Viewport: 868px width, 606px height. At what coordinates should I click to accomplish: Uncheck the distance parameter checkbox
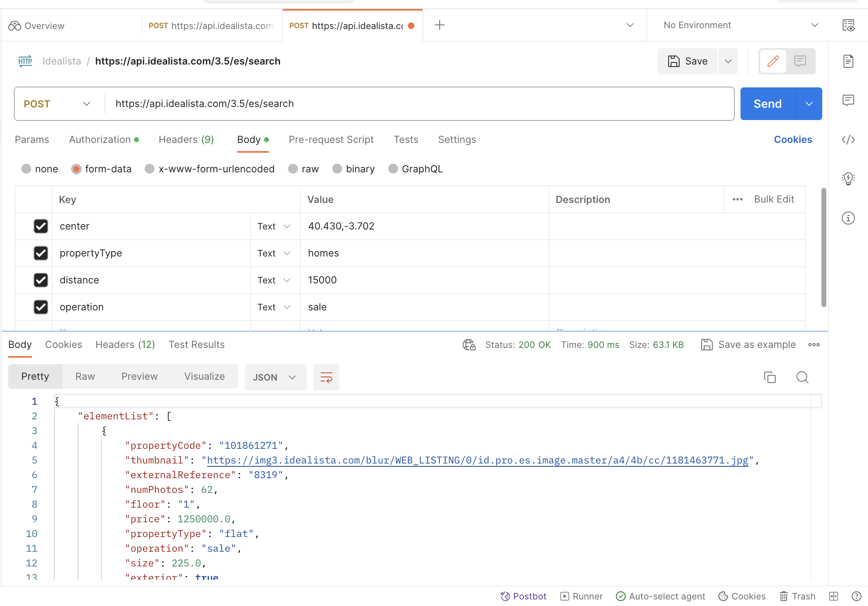[41, 280]
